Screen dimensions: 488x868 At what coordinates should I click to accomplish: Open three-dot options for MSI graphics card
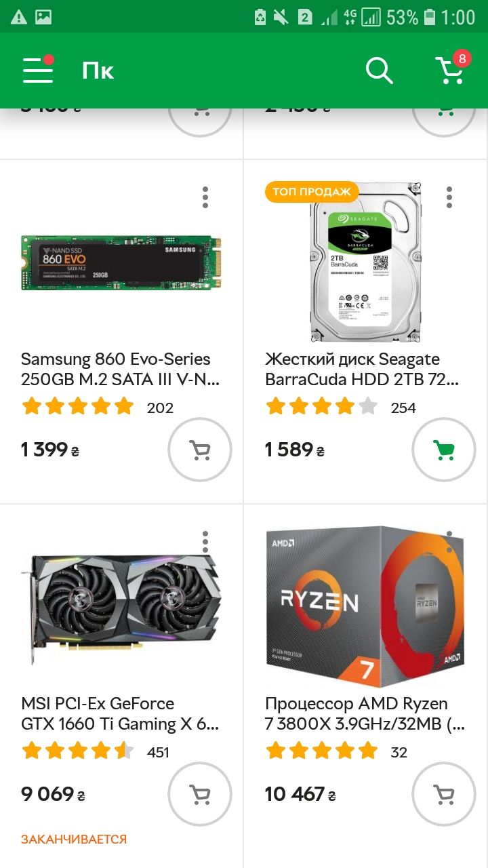coord(205,542)
